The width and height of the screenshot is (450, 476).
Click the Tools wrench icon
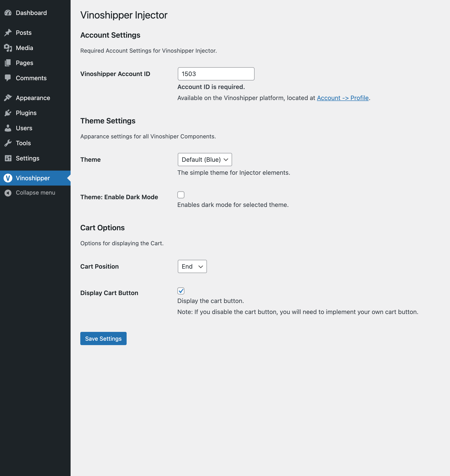coord(8,143)
